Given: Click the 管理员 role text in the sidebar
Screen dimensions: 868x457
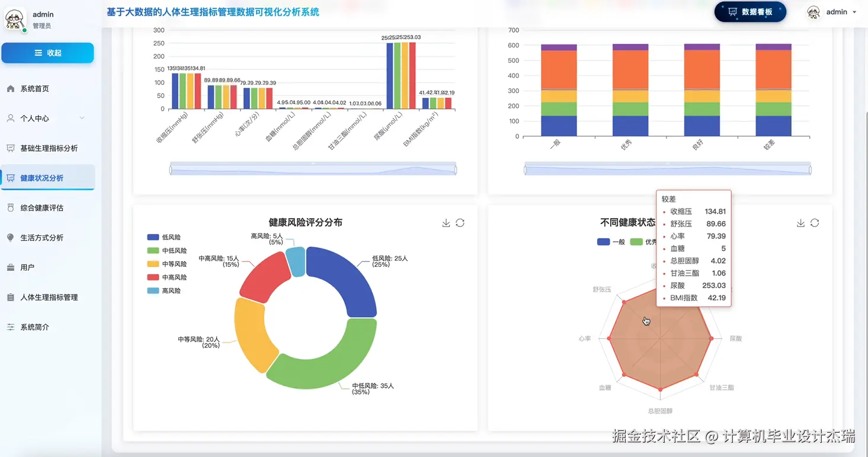Looking at the screenshot, I should point(41,26).
